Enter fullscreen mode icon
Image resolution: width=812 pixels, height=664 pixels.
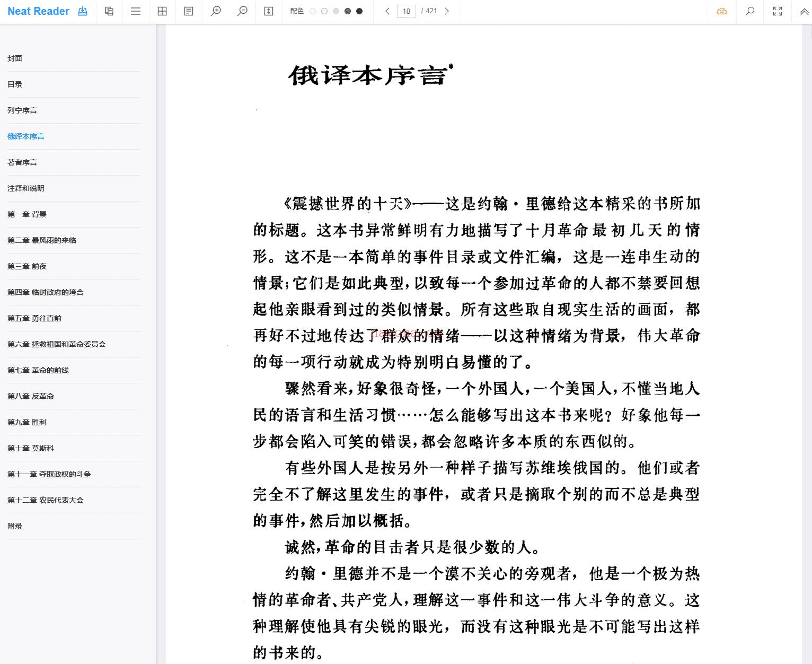point(778,11)
